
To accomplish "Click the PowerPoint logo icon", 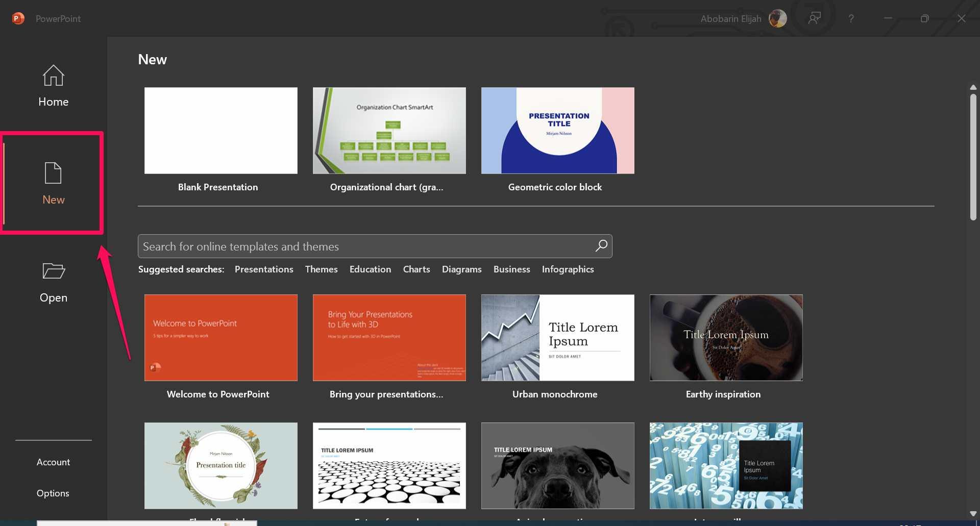I will pyautogui.click(x=18, y=18).
